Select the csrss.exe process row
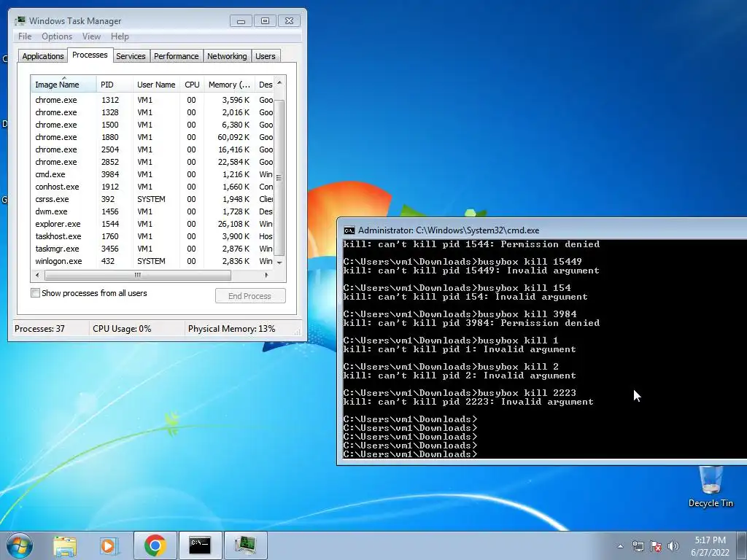Viewport: 747px width, 560px height. [x=152, y=199]
